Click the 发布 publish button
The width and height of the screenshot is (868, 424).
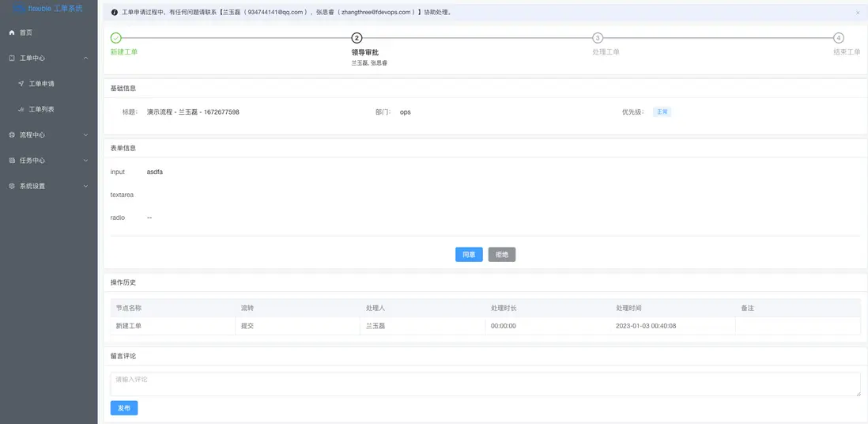(x=124, y=408)
